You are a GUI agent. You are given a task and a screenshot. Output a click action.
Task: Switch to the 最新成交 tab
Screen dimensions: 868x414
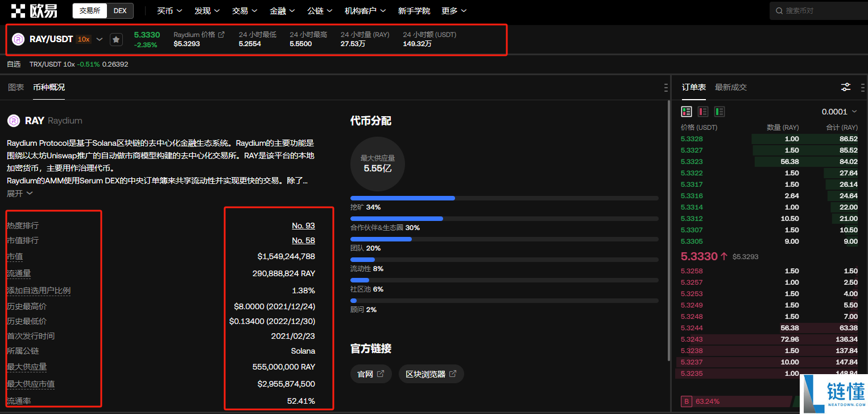(x=731, y=87)
